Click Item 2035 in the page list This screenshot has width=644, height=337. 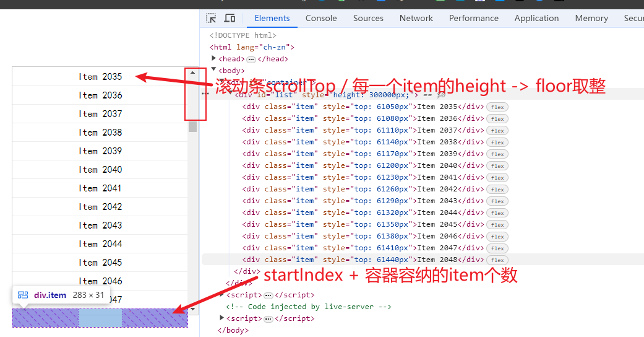point(100,77)
